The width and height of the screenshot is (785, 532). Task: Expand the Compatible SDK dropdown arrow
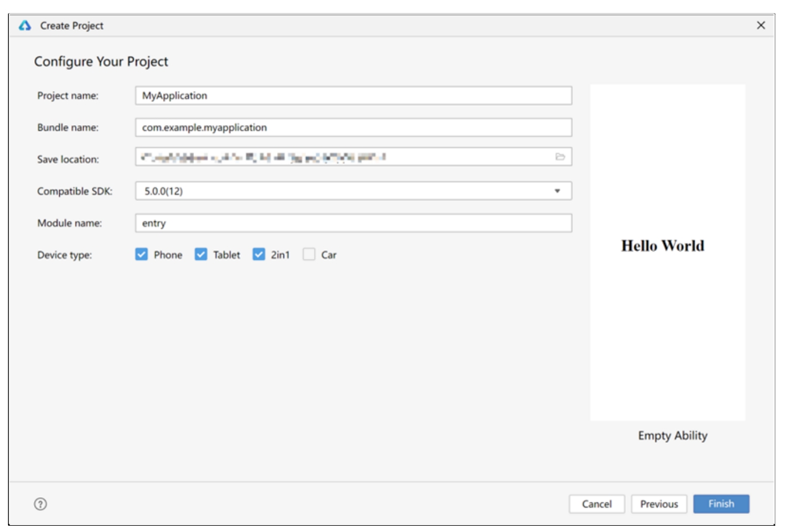point(557,191)
